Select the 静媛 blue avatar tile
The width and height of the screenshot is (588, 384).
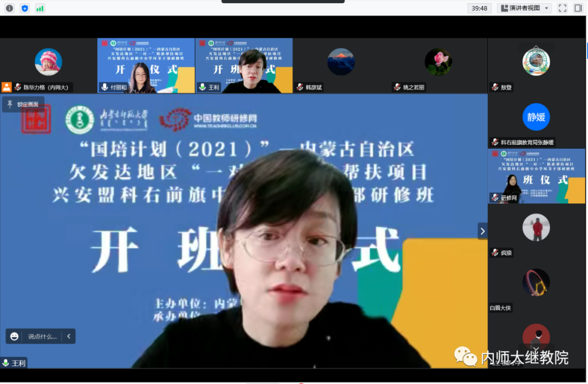click(536, 117)
